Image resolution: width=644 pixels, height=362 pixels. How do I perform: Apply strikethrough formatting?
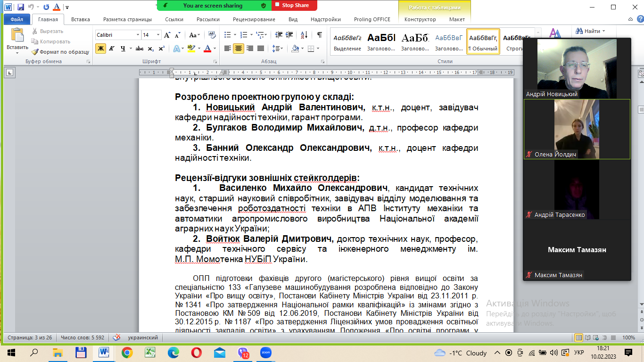tap(140, 49)
